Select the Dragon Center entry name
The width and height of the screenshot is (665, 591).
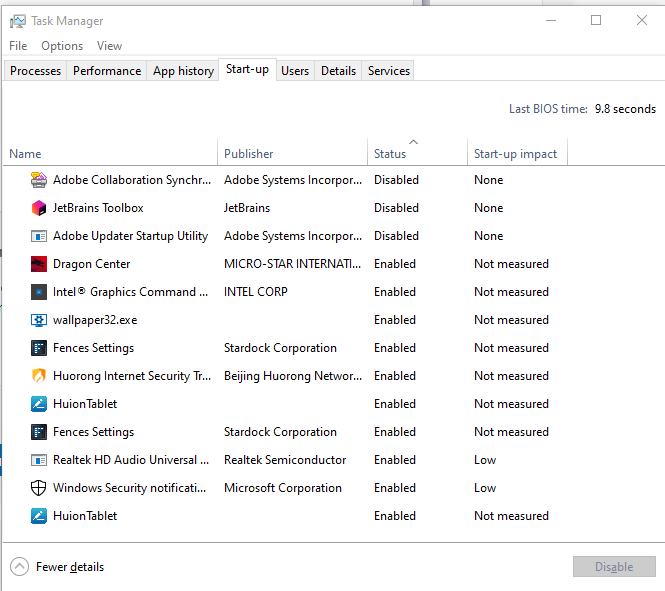point(91,264)
